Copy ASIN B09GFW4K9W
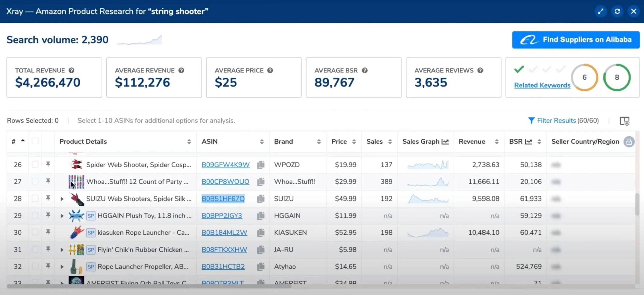This screenshot has height=295, width=644. tap(261, 165)
